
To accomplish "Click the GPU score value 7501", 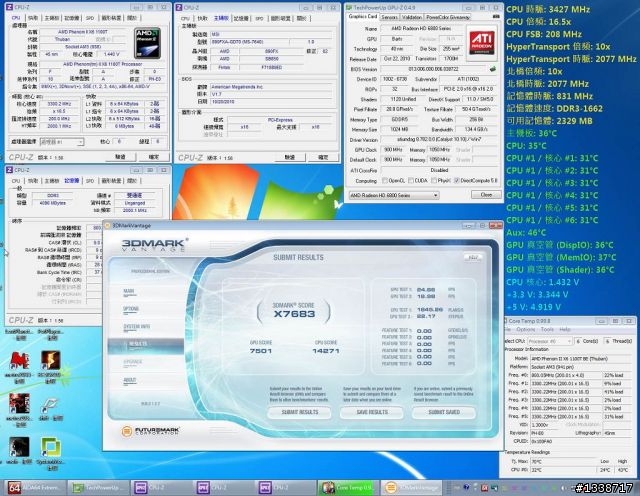I will (261, 351).
